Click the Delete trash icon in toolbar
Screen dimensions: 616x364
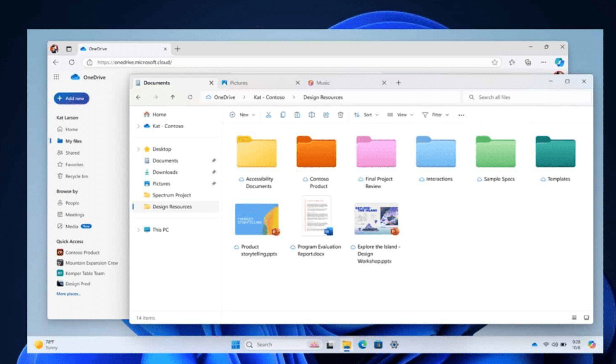(340, 115)
